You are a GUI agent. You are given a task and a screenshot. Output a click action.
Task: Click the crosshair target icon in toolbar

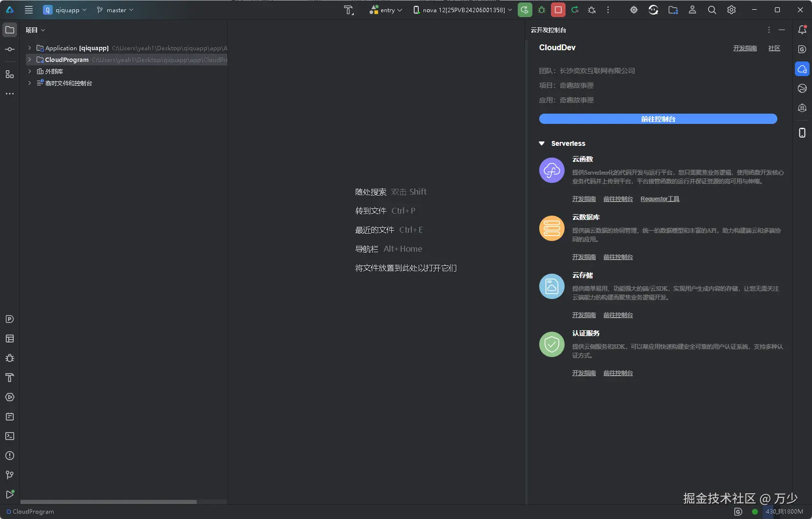[x=634, y=10]
